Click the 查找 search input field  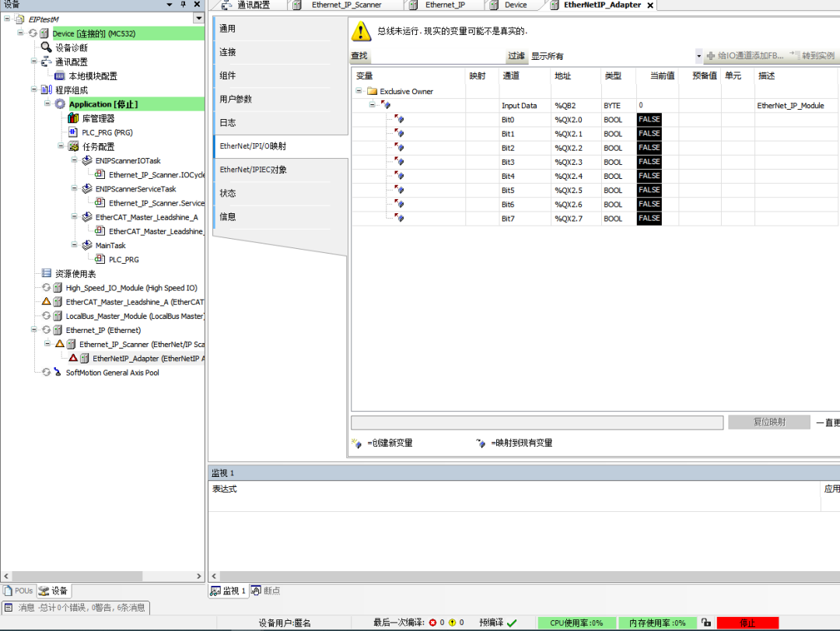pyautogui.click(x=436, y=56)
